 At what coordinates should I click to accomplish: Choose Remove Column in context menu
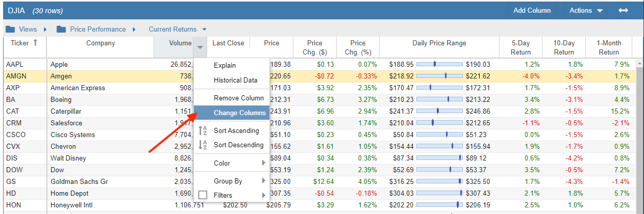238,98
